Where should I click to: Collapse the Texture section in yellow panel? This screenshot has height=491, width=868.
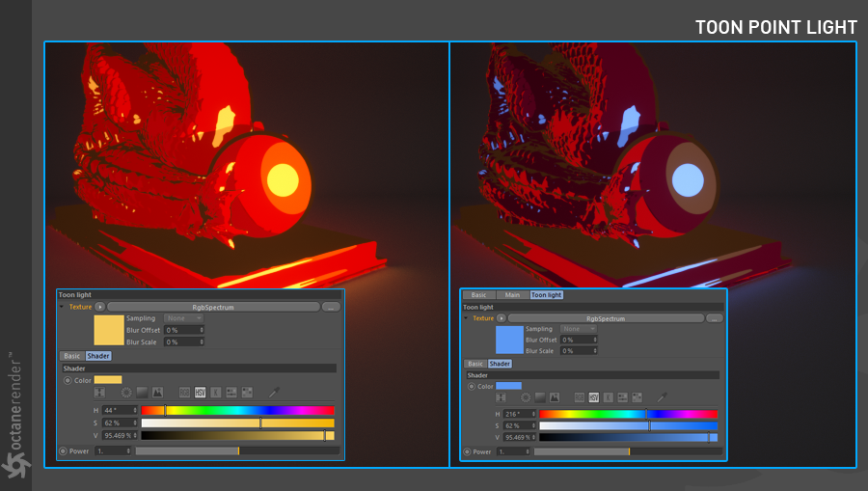pos(63,307)
